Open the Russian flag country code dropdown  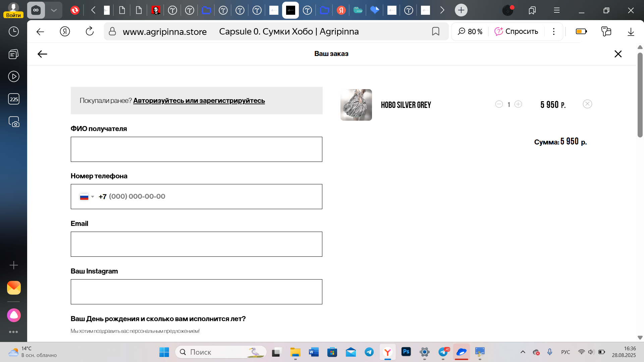(87, 197)
